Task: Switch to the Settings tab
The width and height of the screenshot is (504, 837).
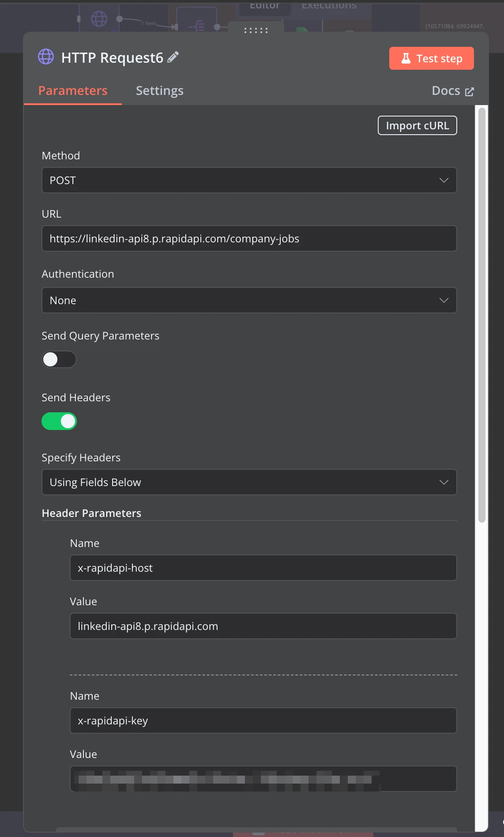Action: [x=159, y=90]
